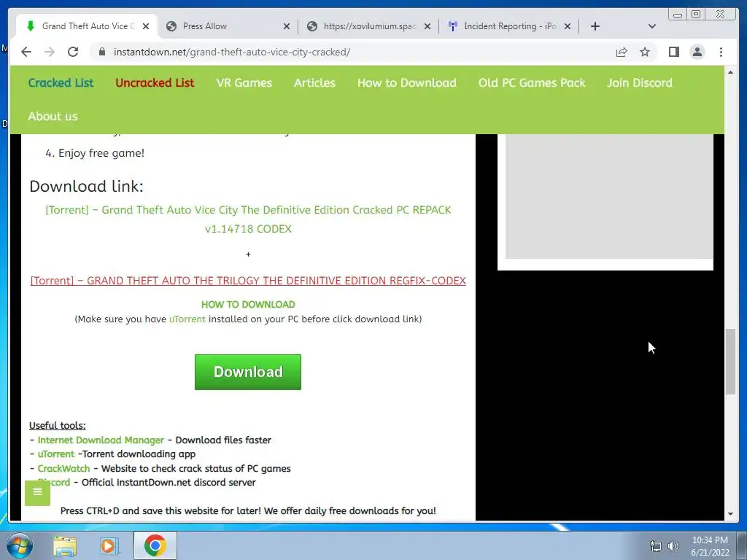Viewport: 747px width, 560px height.
Task: Follow the uTorrent link in the install note
Action: click(187, 319)
